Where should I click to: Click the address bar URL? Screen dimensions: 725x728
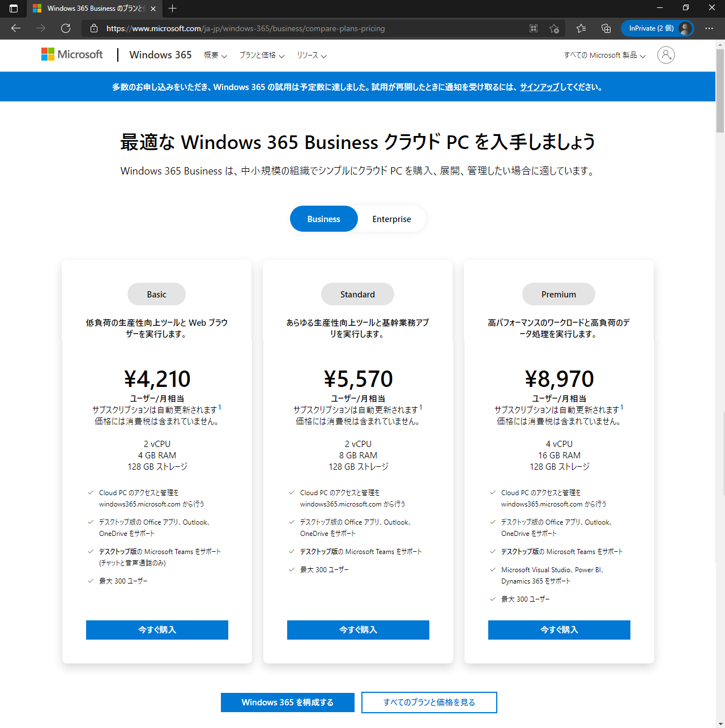[x=246, y=28]
